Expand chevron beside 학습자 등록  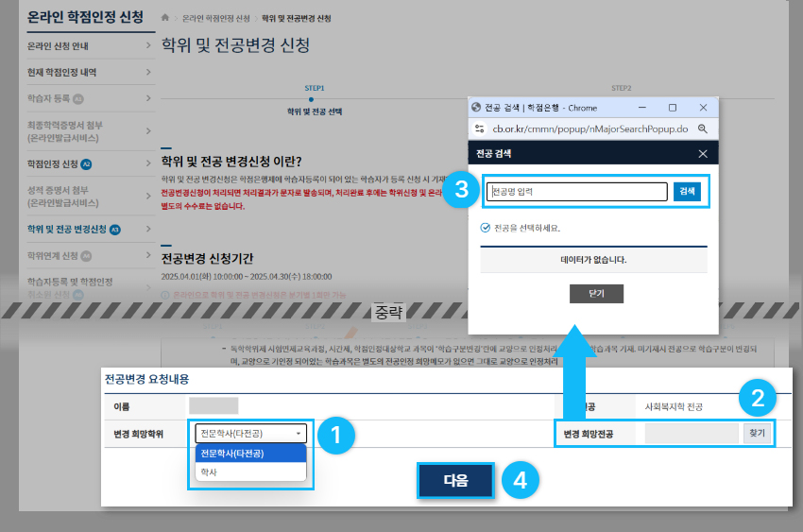click(x=148, y=97)
